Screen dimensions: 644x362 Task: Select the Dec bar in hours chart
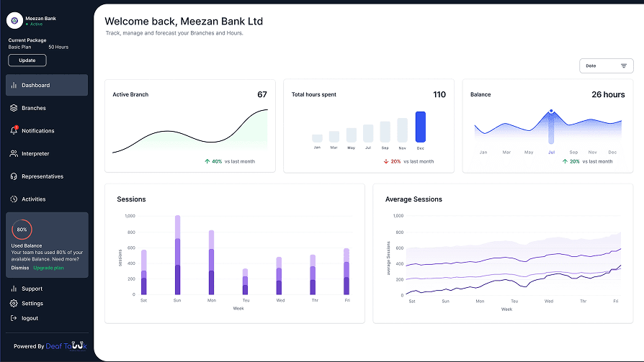(x=421, y=127)
